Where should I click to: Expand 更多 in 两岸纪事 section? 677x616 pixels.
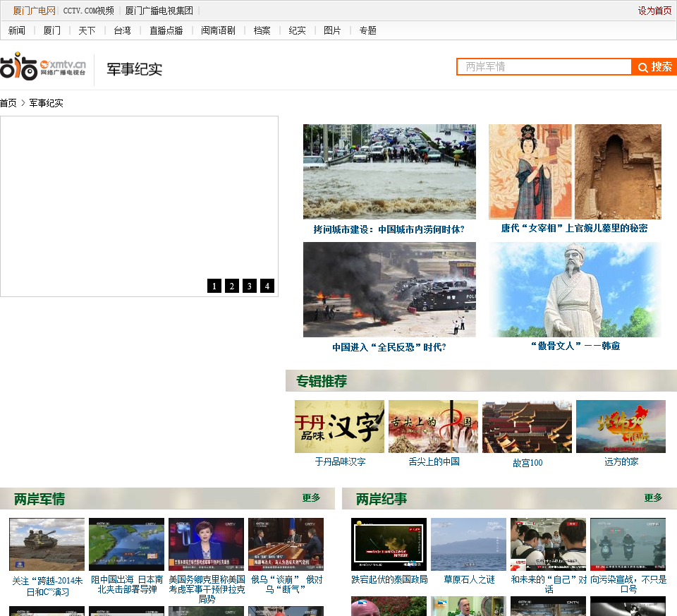pyautogui.click(x=653, y=498)
